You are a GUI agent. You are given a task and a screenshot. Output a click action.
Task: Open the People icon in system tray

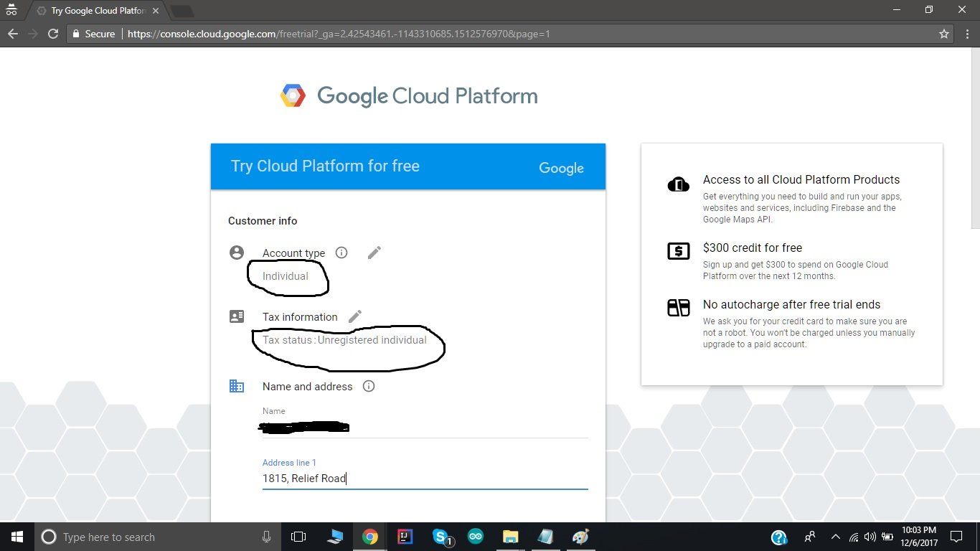pos(810,537)
